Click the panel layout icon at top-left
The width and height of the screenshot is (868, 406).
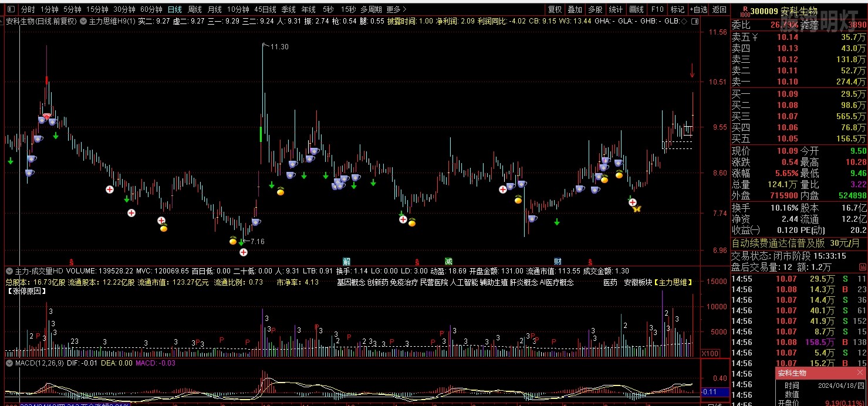9,10
